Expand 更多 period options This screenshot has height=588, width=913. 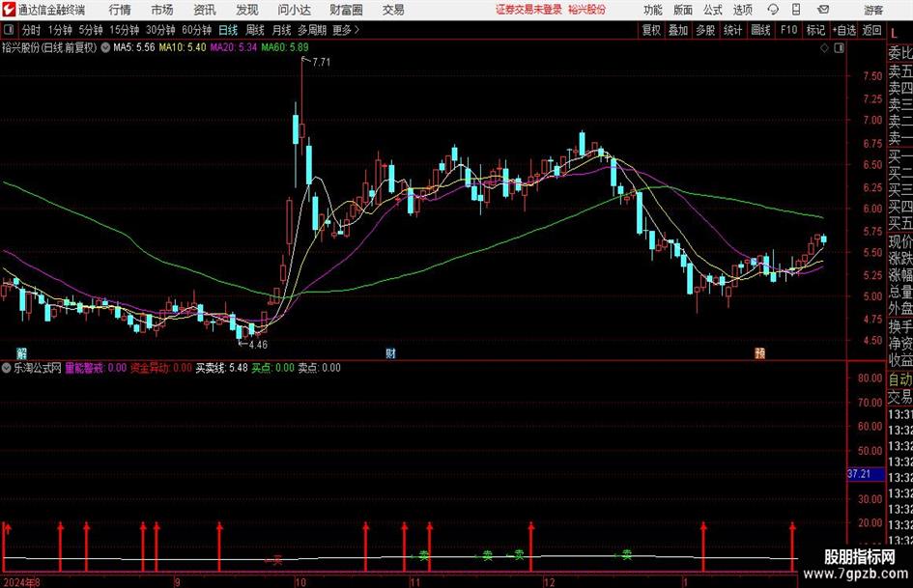pyautogui.click(x=347, y=30)
